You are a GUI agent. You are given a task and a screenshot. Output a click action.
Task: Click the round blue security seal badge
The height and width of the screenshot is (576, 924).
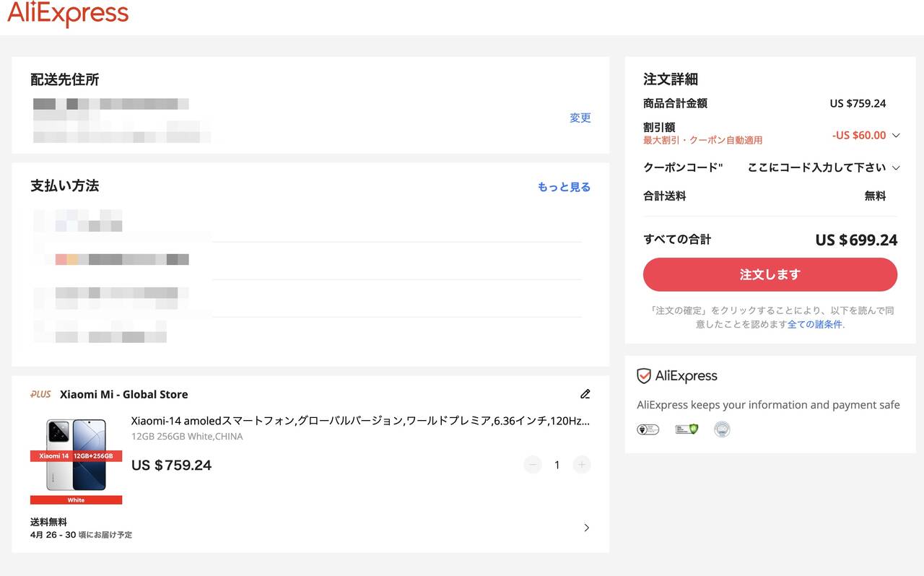(722, 429)
